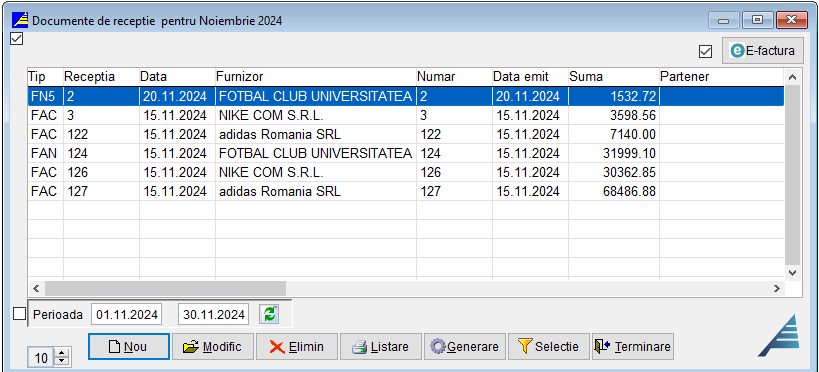Increase the rows count spinner value
This screenshot has width=819, height=372.
[x=62, y=354]
